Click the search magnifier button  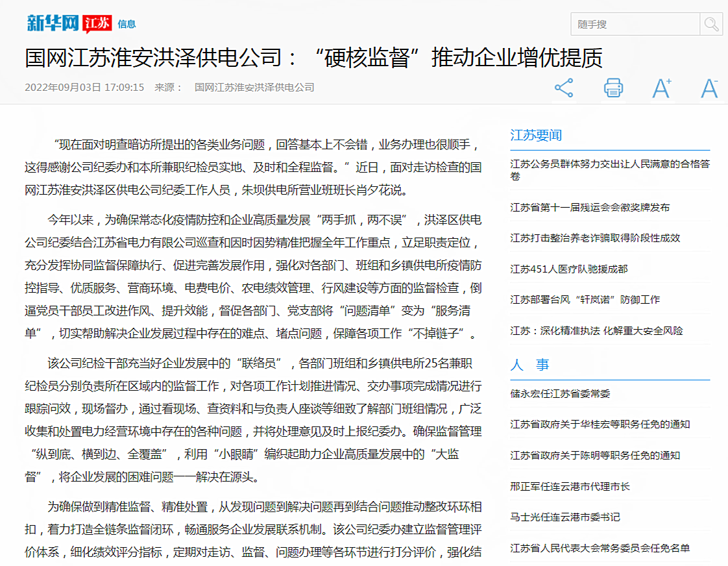pyautogui.click(x=711, y=25)
